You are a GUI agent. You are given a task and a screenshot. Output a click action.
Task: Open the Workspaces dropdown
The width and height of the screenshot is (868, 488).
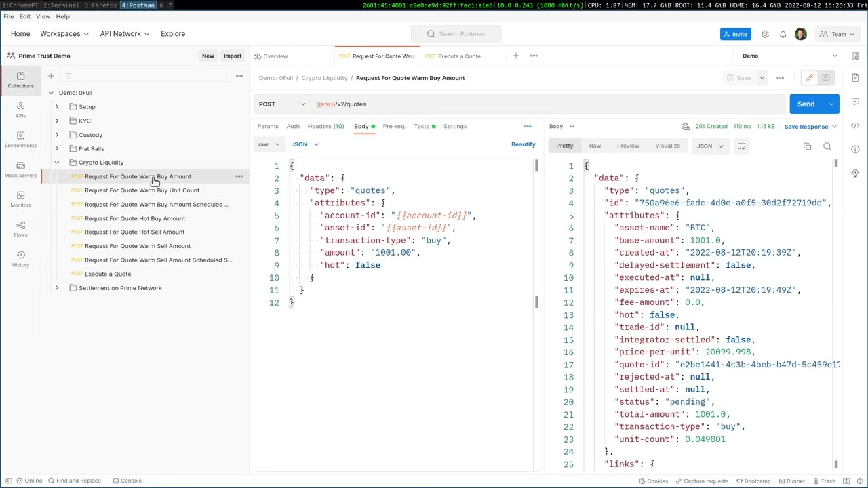tap(64, 34)
